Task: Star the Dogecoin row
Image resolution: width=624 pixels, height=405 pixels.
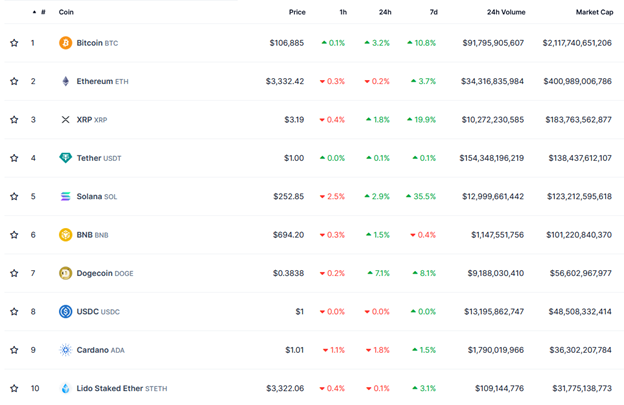Action: [x=14, y=273]
